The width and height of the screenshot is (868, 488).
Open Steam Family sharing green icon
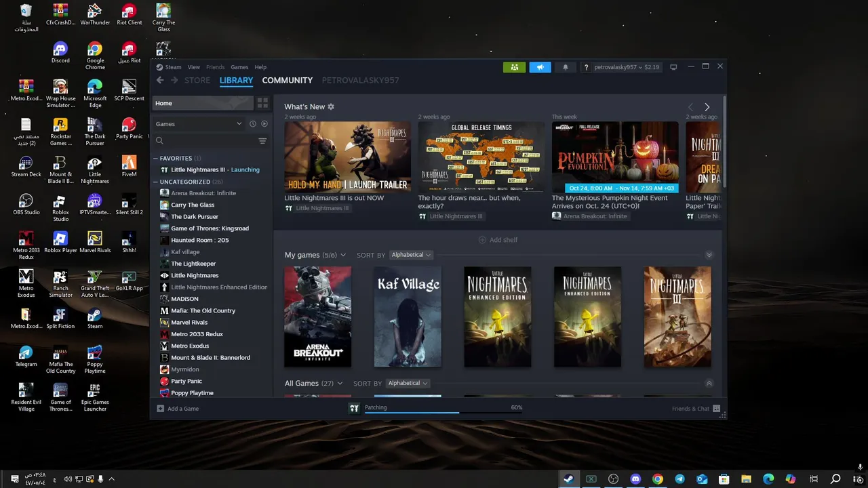click(514, 67)
